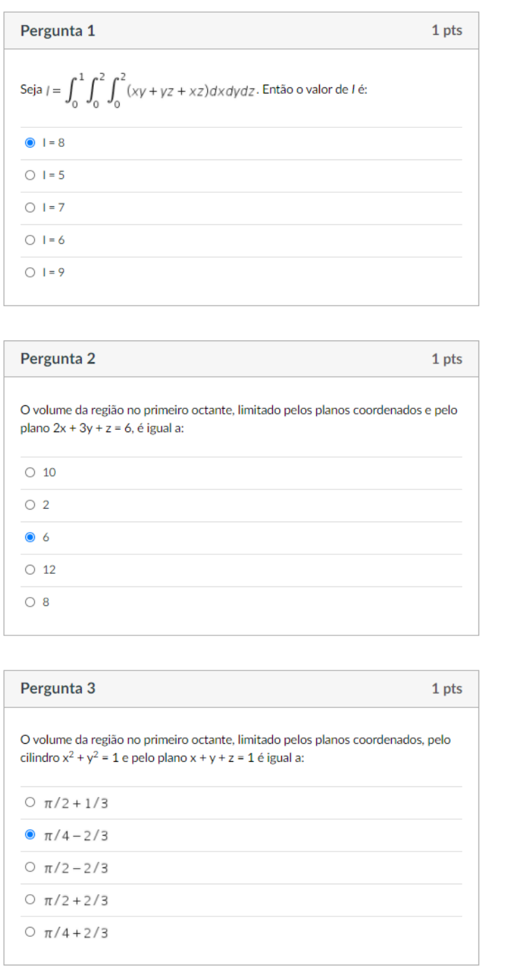Pick volume 12 in Pergunta 2
This screenshot has height=980, width=510.
[29, 570]
